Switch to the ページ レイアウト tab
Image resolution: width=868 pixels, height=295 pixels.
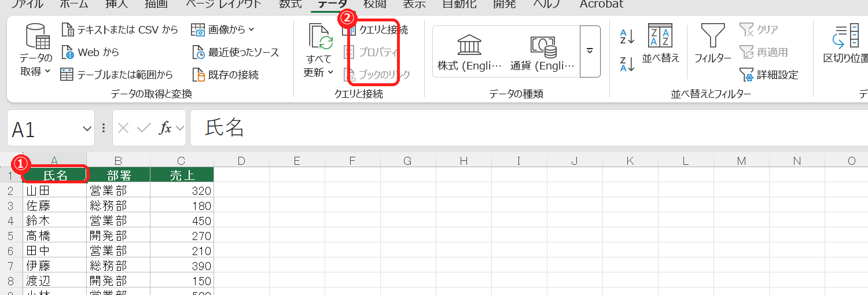[x=223, y=4]
